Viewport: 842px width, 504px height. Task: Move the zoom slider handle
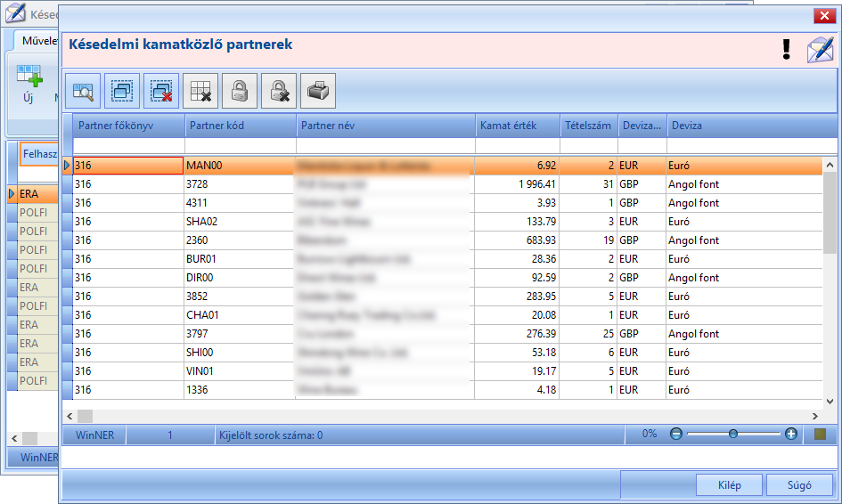point(733,434)
